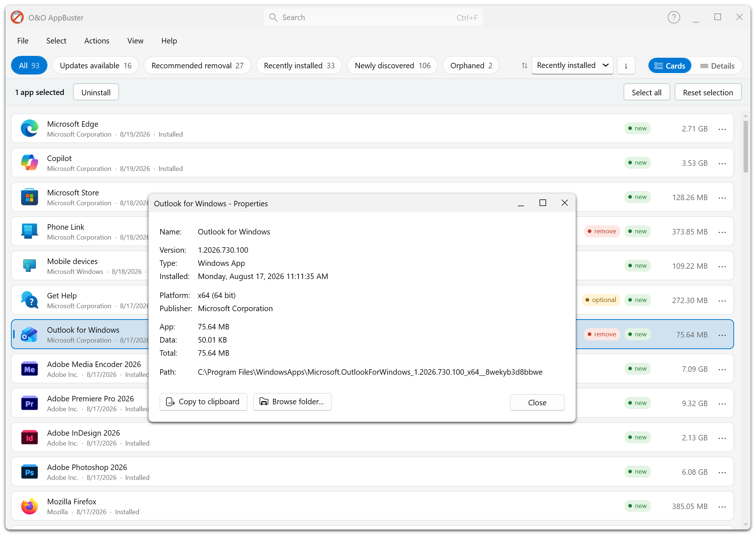Click the Get Help app icon

pyautogui.click(x=30, y=300)
